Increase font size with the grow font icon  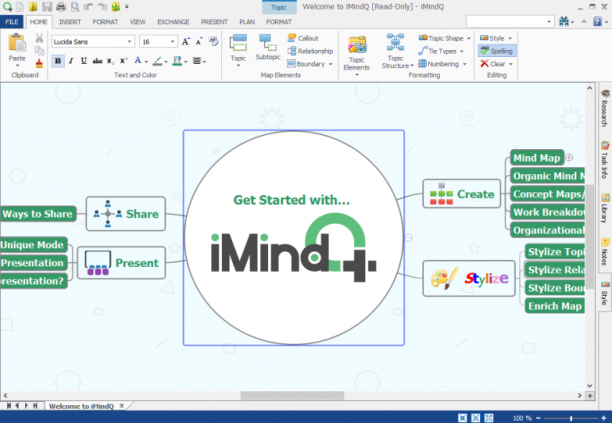[x=186, y=41]
